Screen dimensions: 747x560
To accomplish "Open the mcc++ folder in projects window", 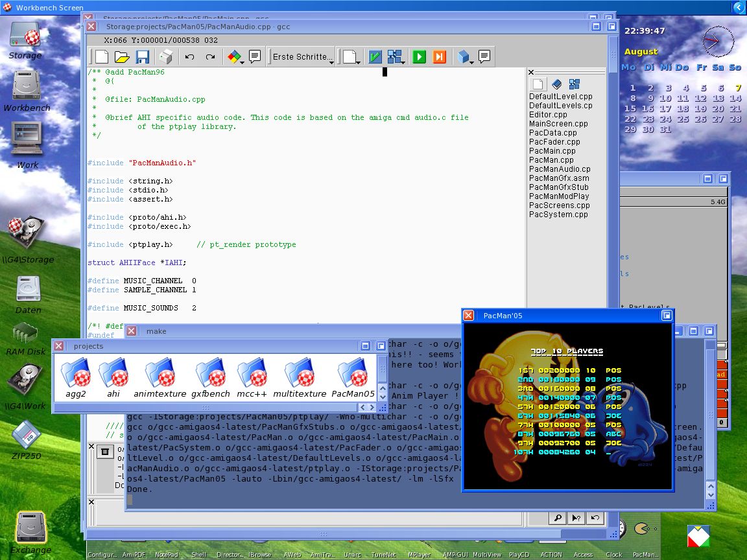I will [x=252, y=378].
